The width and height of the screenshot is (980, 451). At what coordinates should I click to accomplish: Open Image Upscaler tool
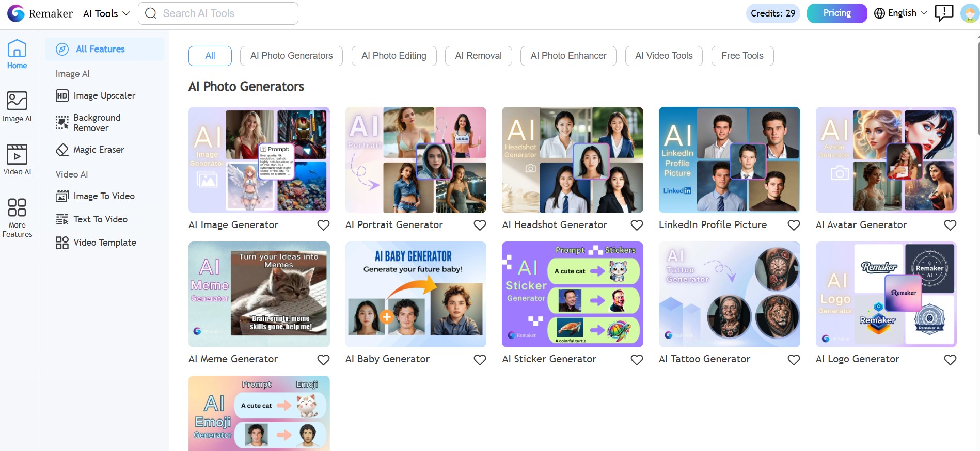(104, 95)
